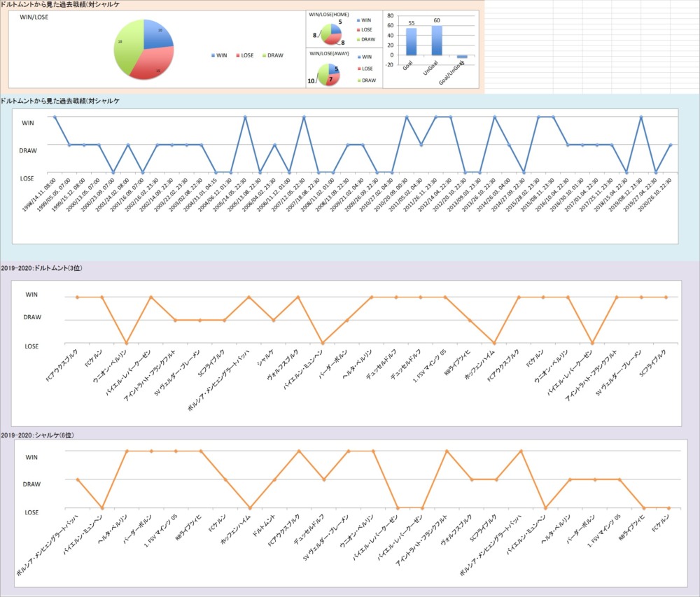
Task: Select the UnGoal bar labeled 60
Action: 437,40
